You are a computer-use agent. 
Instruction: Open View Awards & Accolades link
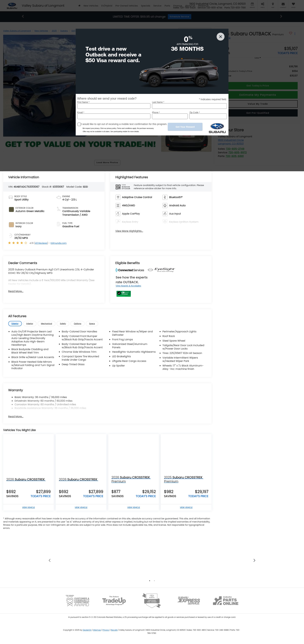(x=128, y=286)
